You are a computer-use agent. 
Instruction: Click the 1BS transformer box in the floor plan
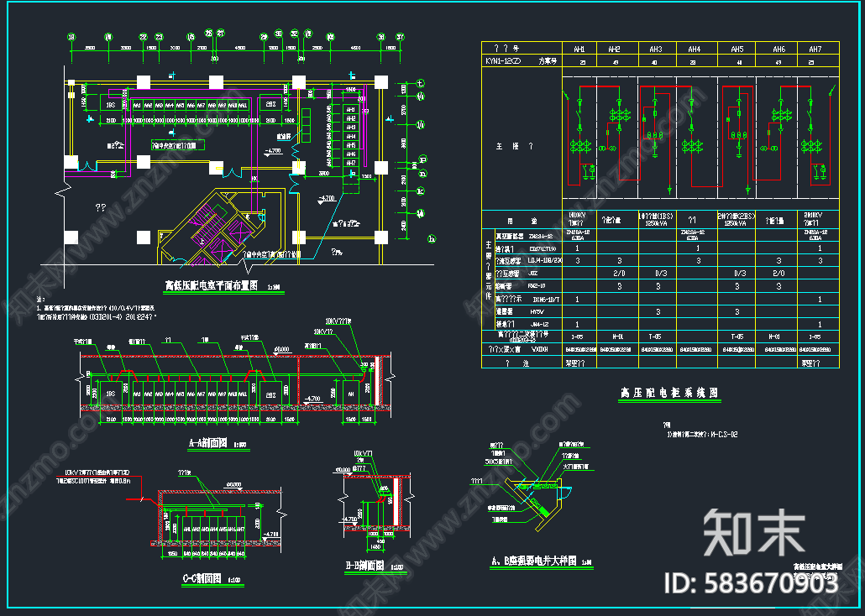pyautogui.click(x=110, y=105)
